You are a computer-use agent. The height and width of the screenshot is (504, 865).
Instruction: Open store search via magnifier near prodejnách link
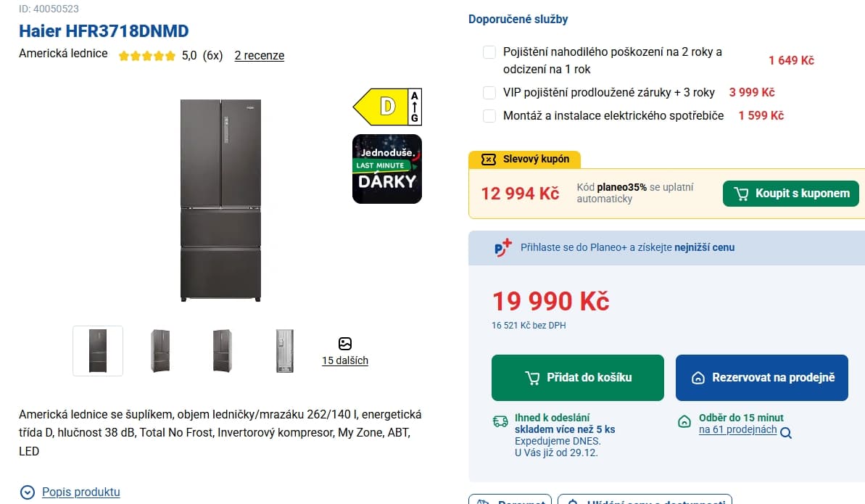pos(785,431)
